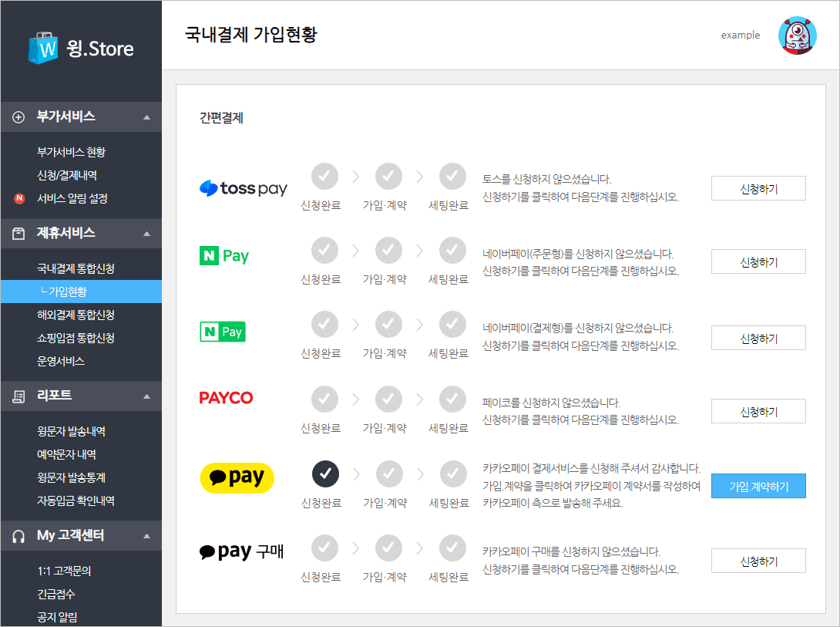Collapse the 부가서비스 section arrow
This screenshot has height=627, width=840.
[x=146, y=117]
